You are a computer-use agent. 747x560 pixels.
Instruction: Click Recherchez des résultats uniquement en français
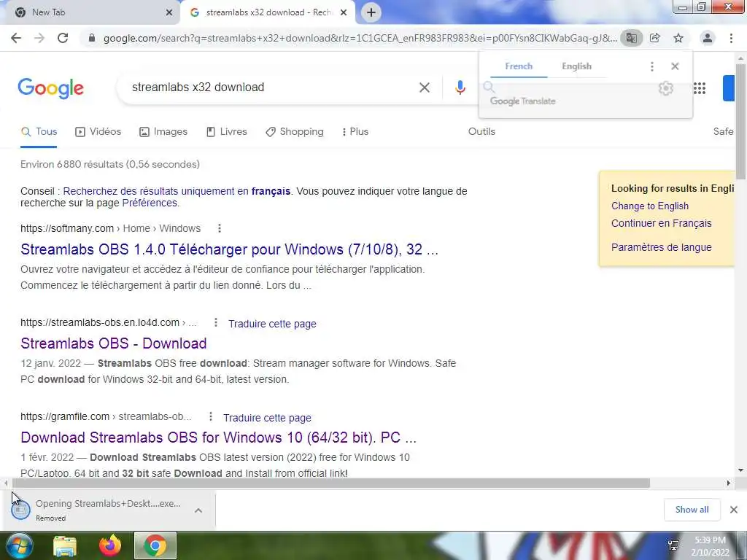(177, 192)
